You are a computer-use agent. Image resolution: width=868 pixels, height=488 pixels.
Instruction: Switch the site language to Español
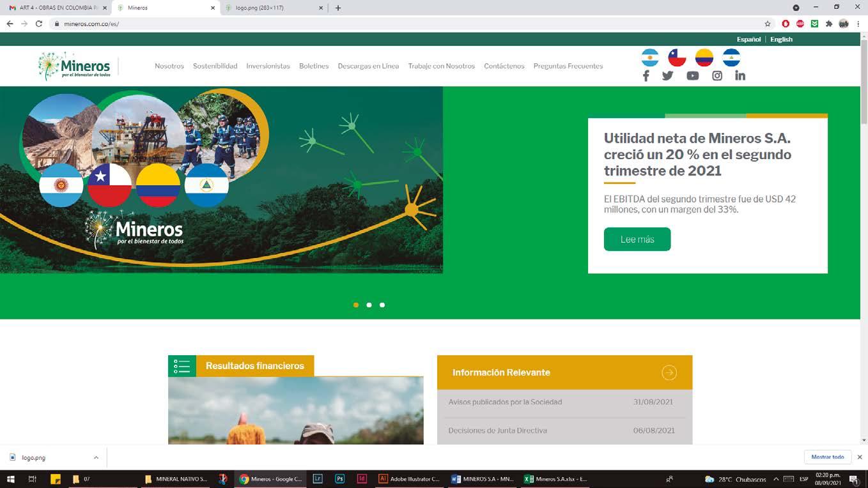(748, 39)
